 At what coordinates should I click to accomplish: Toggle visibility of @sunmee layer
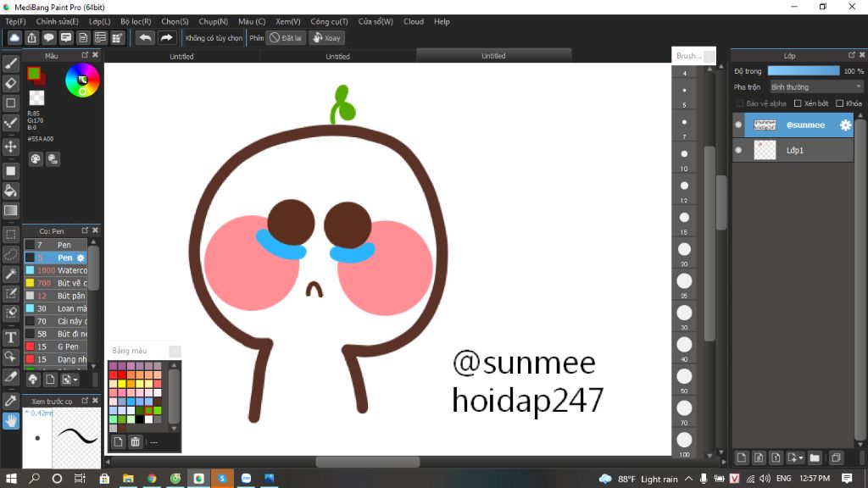click(x=738, y=125)
